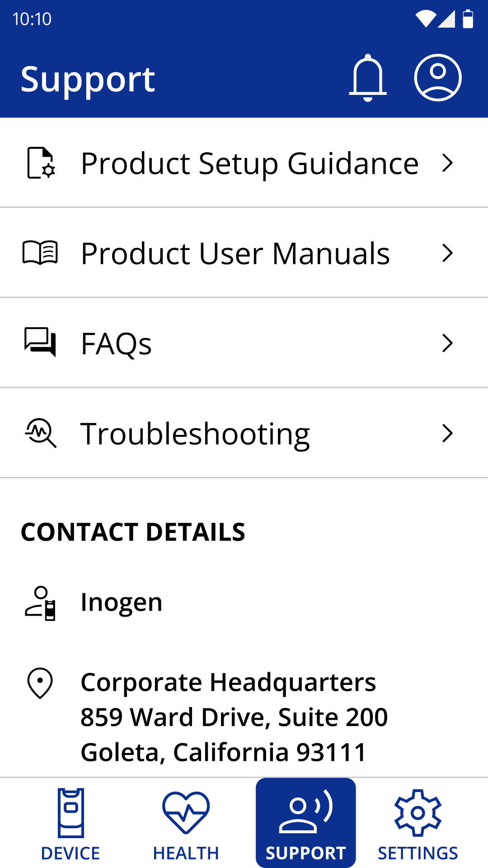This screenshot has width=488, height=868.
Task: Expand the Troubleshooting chevron arrow
Action: pyautogui.click(x=447, y=433)
